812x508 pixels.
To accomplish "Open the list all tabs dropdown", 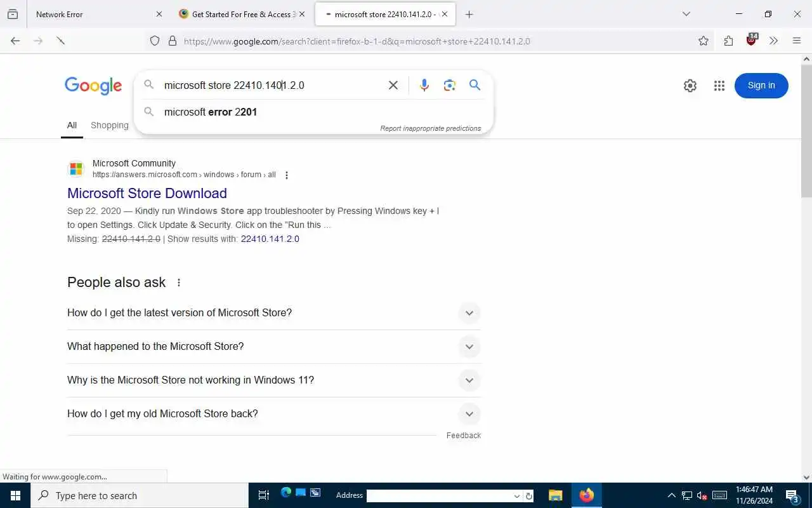I will tap(686, 14).
